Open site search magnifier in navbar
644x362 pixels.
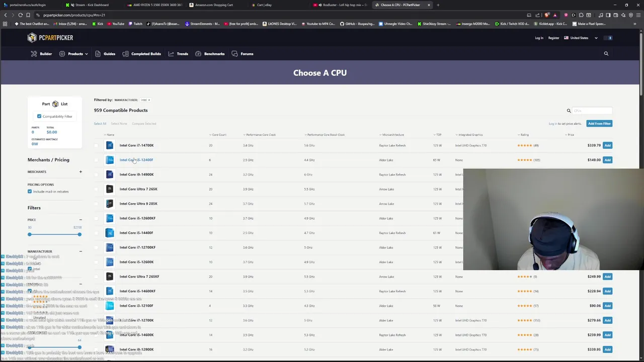pos(606,54)
